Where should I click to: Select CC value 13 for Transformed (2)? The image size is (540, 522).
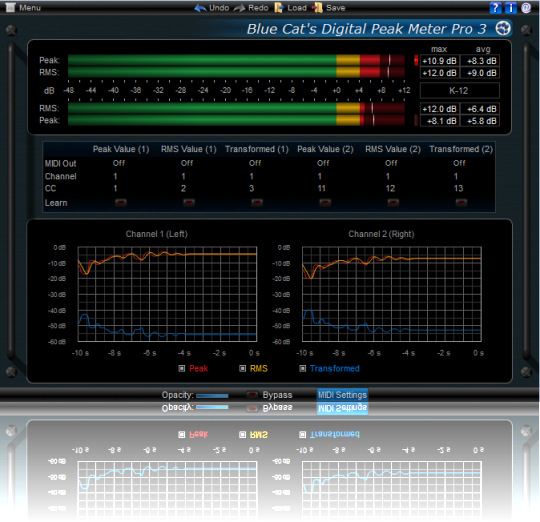(458, 188)
